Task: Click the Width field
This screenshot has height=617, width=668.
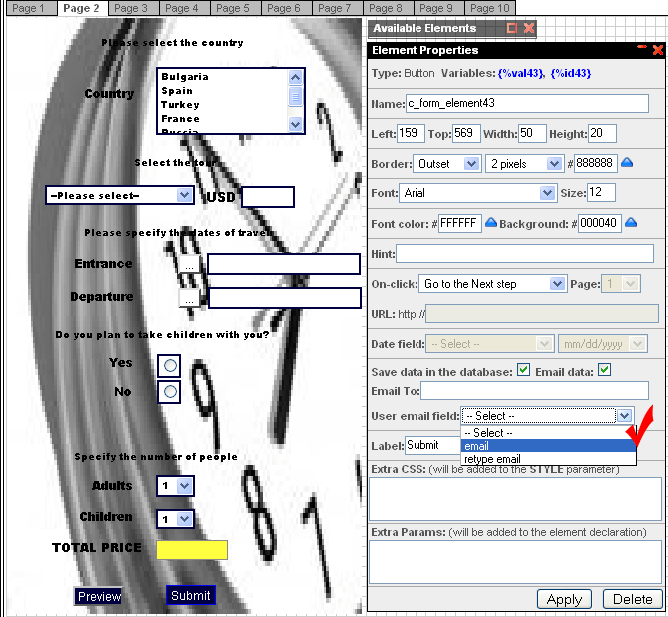Action: tap(532, 133)
